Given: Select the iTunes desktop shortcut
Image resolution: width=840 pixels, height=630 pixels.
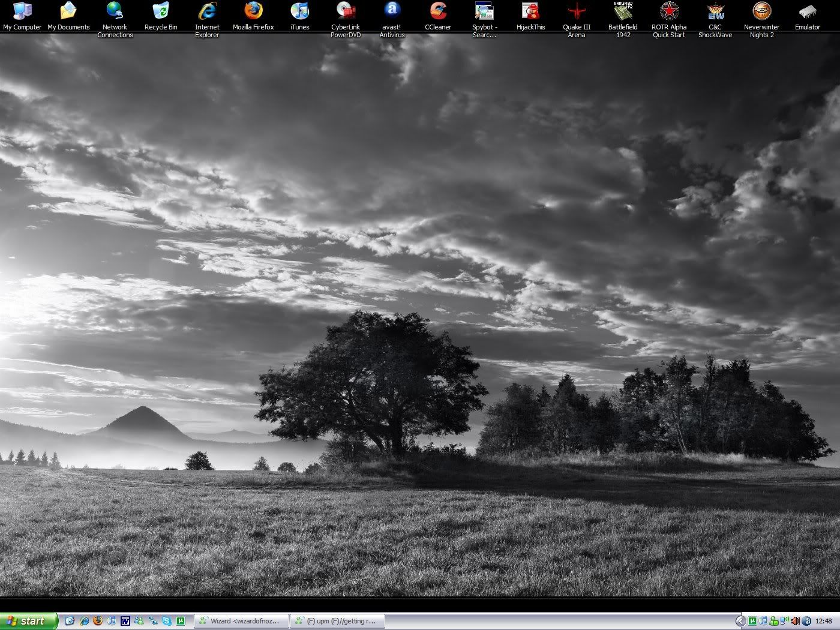Looking at the screenshot, I should click(299, 16).
